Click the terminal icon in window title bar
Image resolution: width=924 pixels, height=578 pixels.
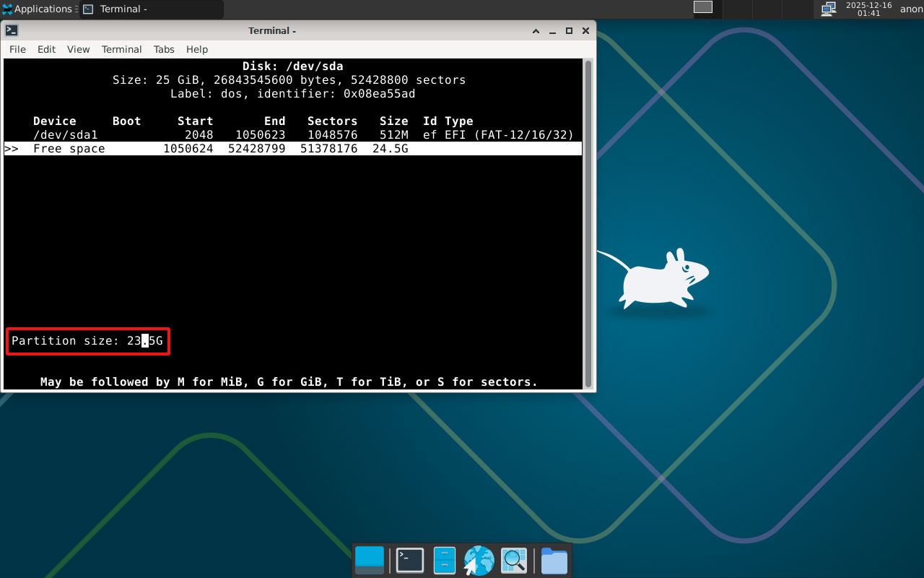click(12, 30)
